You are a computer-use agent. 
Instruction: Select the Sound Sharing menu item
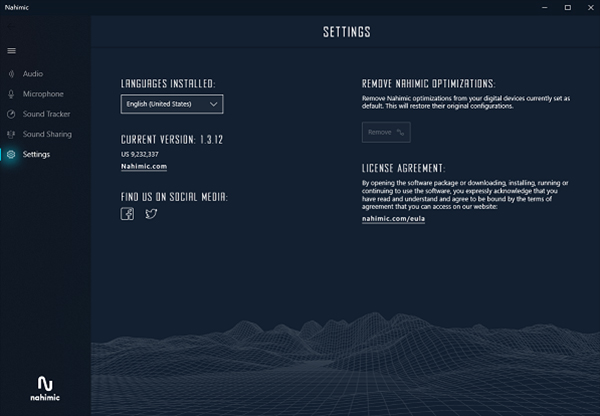[46, 134]
